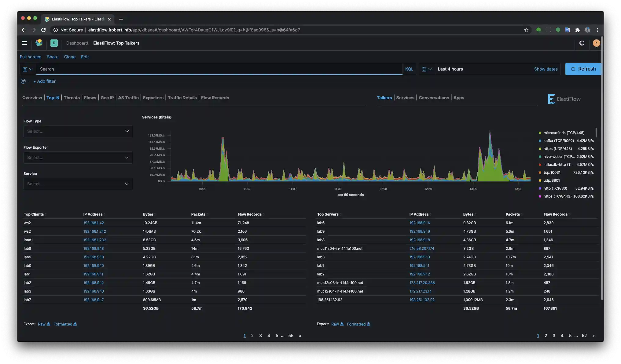Click the Elastic logo icon
621x364 pixels.
(x=39, y=43)
